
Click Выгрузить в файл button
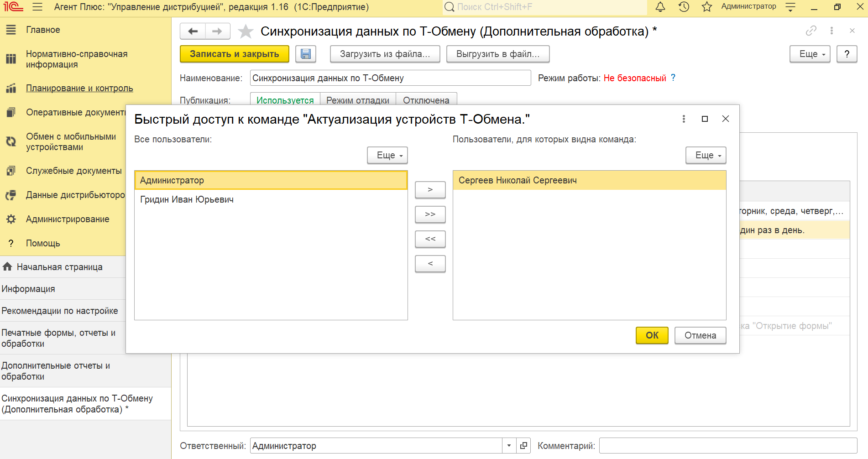(x=498, y=54)
